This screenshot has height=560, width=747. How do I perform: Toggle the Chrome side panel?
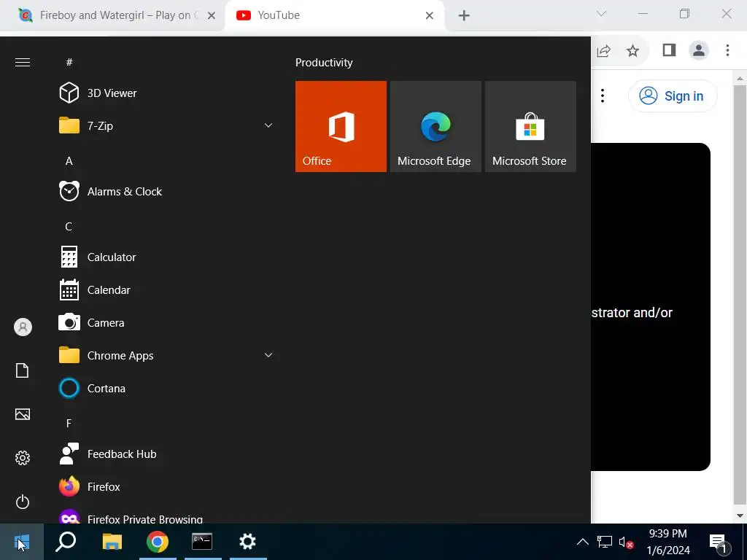coord(669,50)
